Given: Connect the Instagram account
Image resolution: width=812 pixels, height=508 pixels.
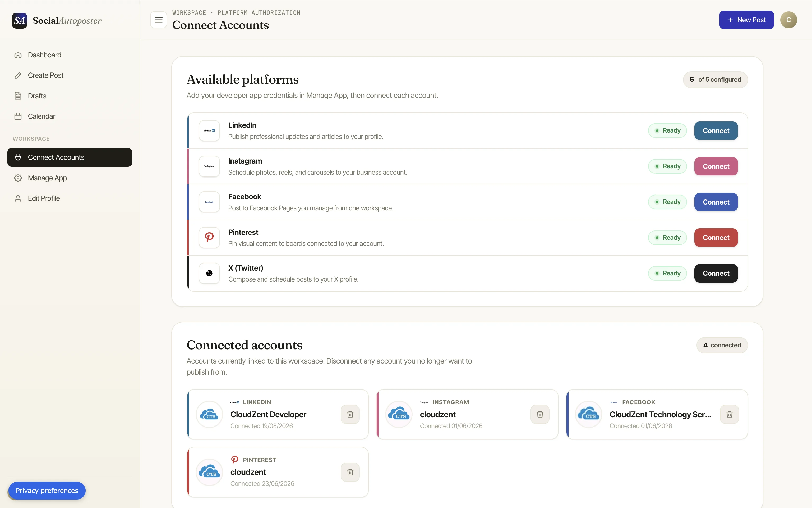Looking at the screenshot, I should click(716, 166).
